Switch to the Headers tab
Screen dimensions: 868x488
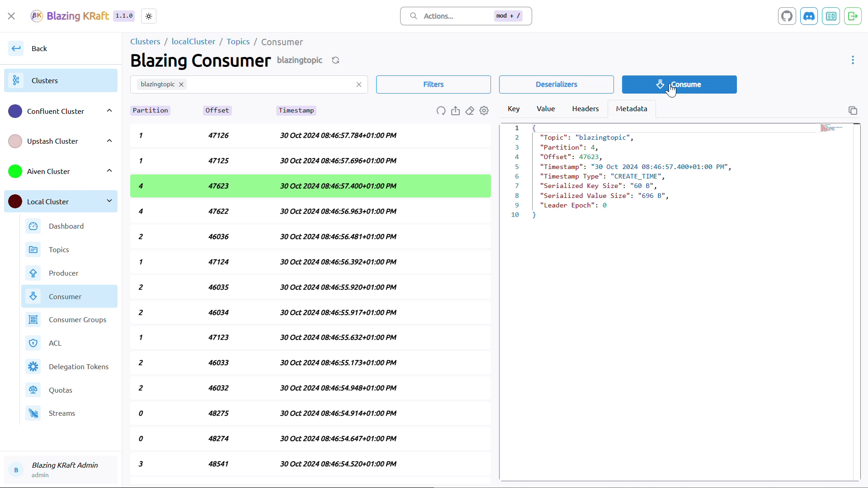[585, 109]
